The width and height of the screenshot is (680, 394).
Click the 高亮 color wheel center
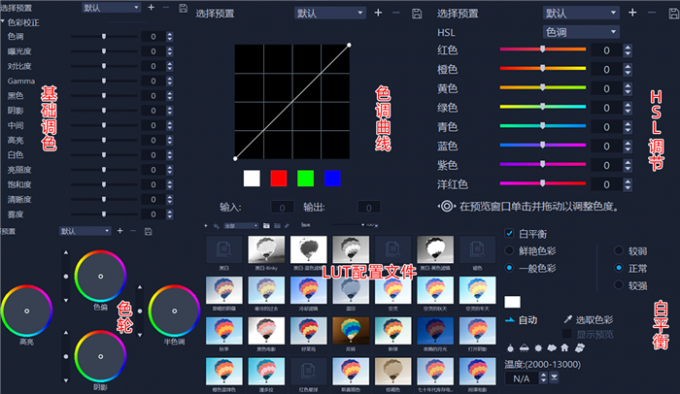pos(27,311)
